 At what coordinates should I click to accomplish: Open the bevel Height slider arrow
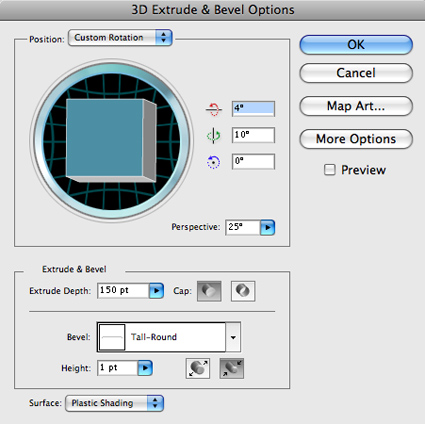tap(145, 368)
